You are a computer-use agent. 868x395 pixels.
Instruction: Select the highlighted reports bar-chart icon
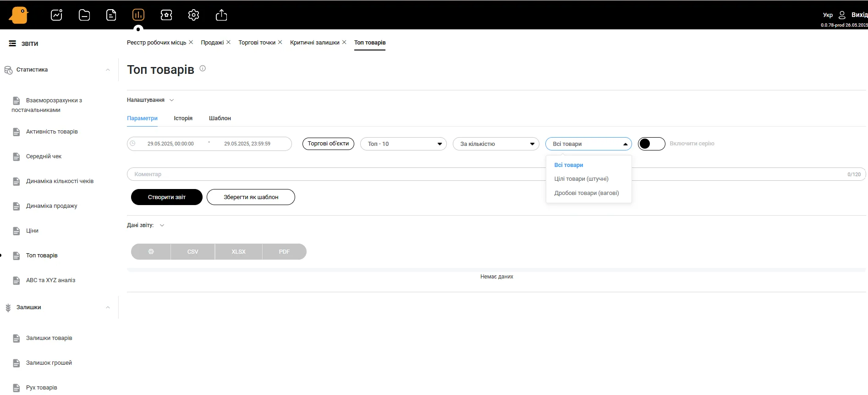(x=138, y=15)
